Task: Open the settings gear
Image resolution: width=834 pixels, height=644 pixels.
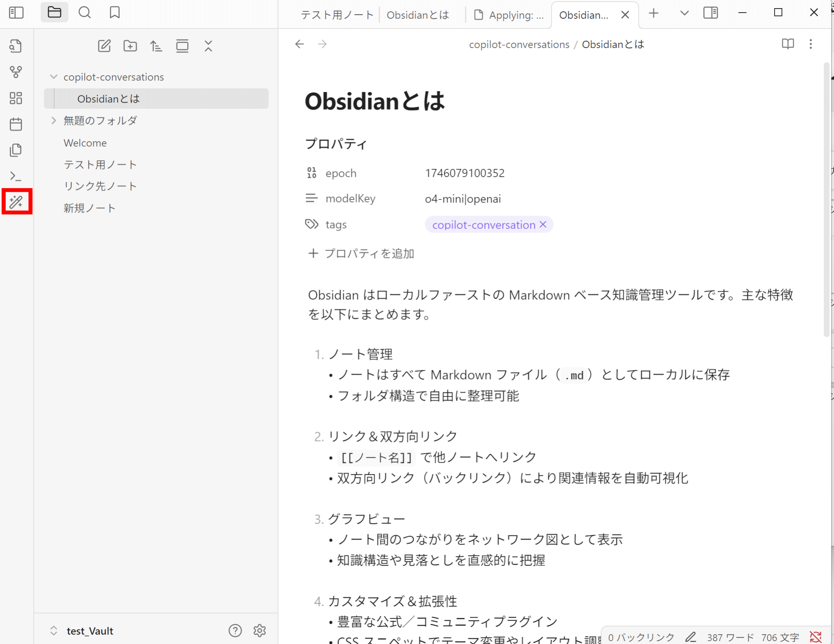Action: point(260,631)
